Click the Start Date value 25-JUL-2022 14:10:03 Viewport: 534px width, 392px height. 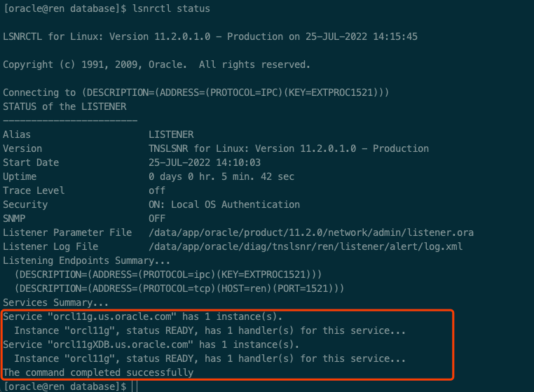pyautogui.click(x=205, y=162)
